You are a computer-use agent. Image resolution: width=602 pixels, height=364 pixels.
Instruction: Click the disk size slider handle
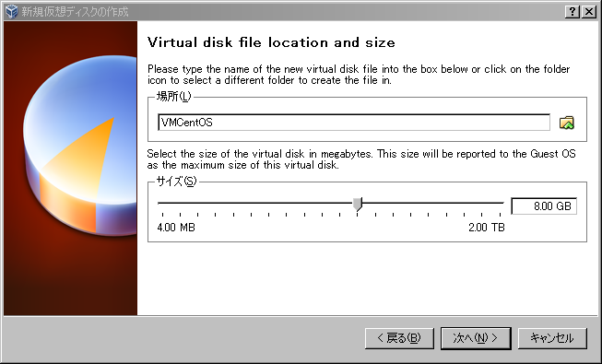(x=358, y=204)
